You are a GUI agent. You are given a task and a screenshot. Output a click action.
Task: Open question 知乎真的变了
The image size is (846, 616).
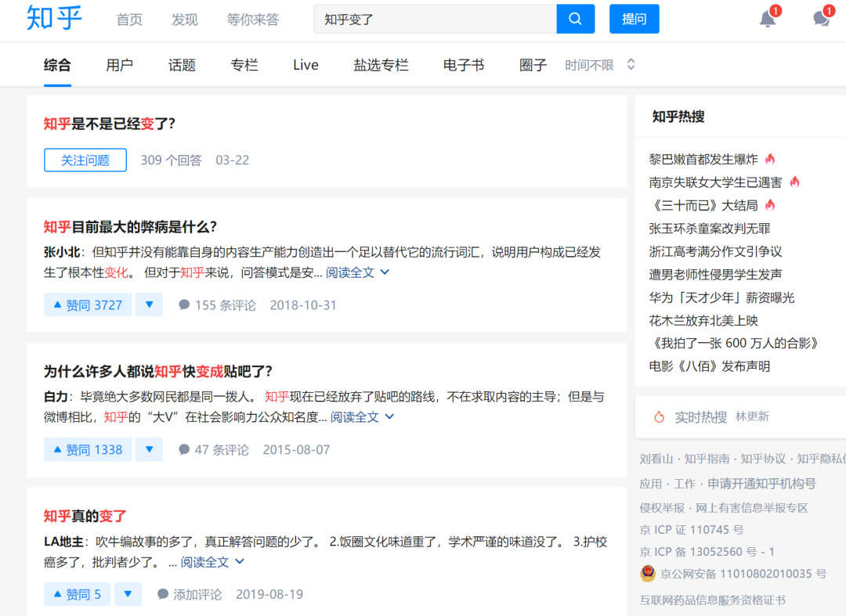[85, 516]
